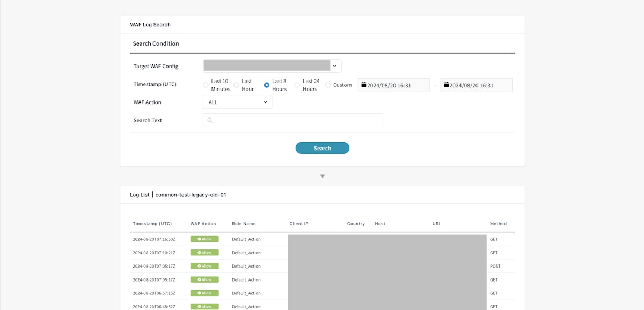Click Allow badge on 07:10:21Z log row
The width and height of the screenshot is (644, 310).
[x=204, y=253]
